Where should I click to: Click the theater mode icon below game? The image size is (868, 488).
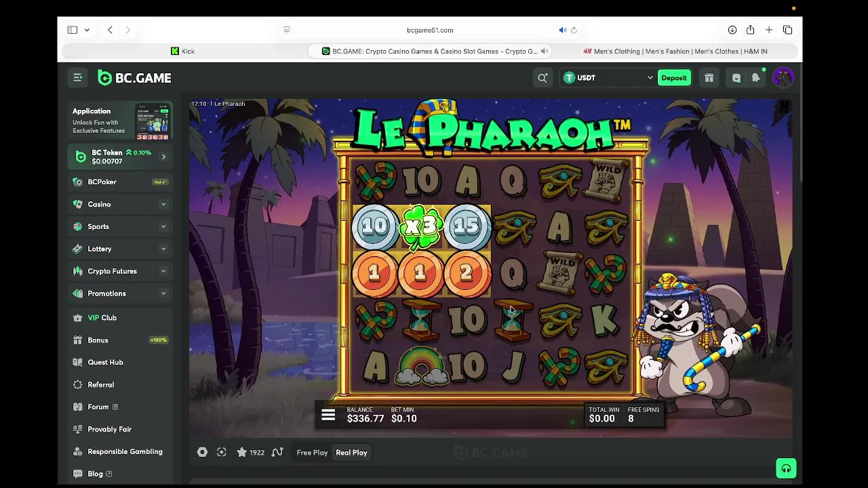click(202, 452)
